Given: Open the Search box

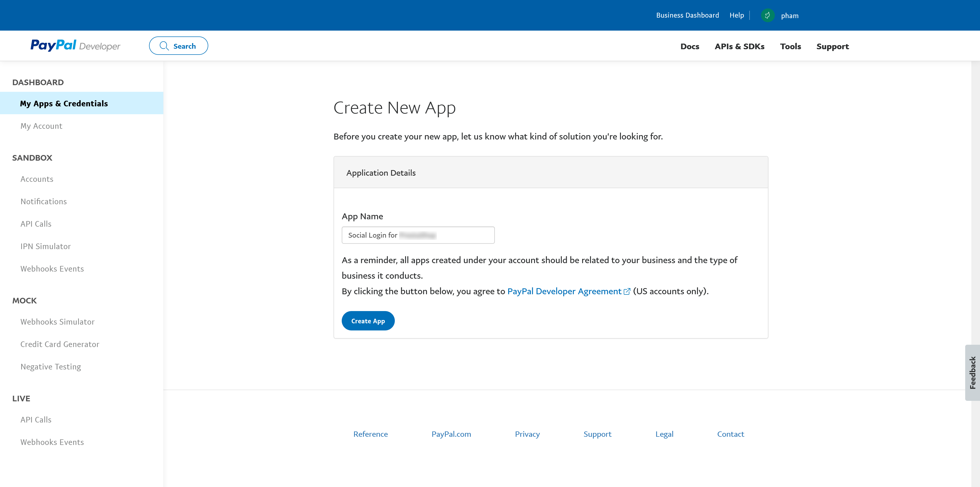Looking at the screenshot, I should point(178,46).
